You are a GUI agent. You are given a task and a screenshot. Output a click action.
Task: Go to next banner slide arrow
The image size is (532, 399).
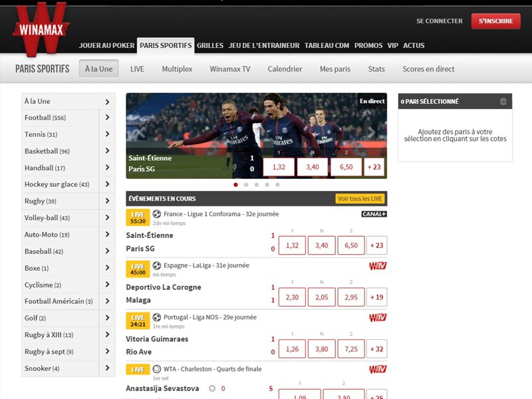point(372,133)
